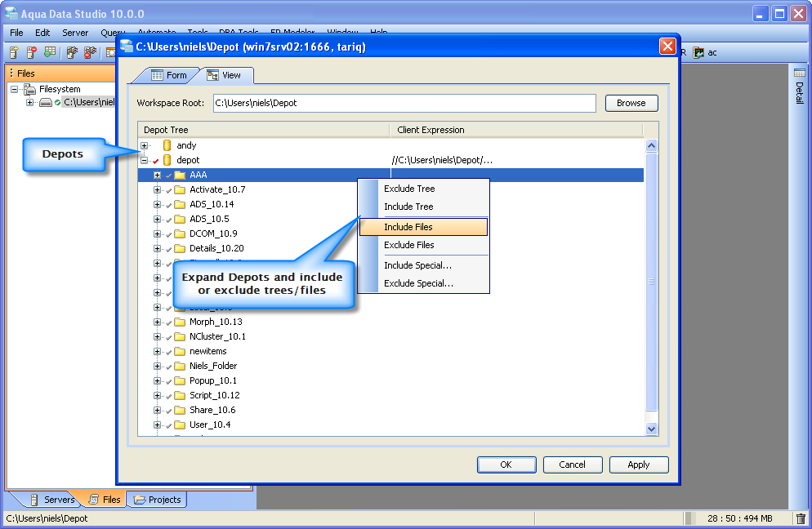Select the View tab
812x529 pixels.
coord(226,76)
